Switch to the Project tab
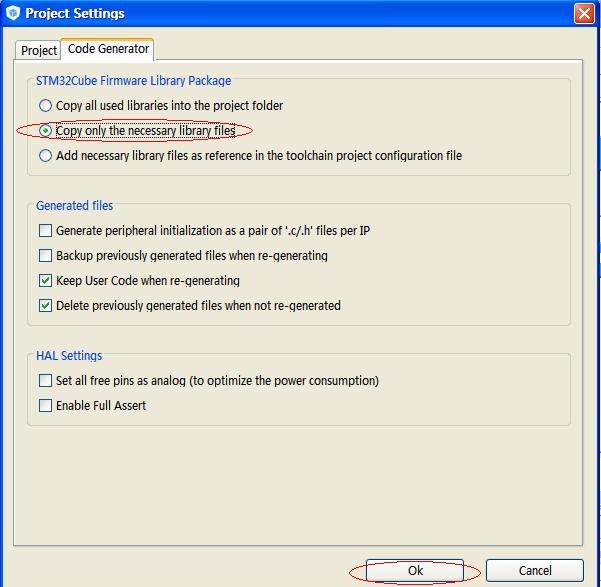The width and height of the screenshot is (601, 587). pos(38,50)
